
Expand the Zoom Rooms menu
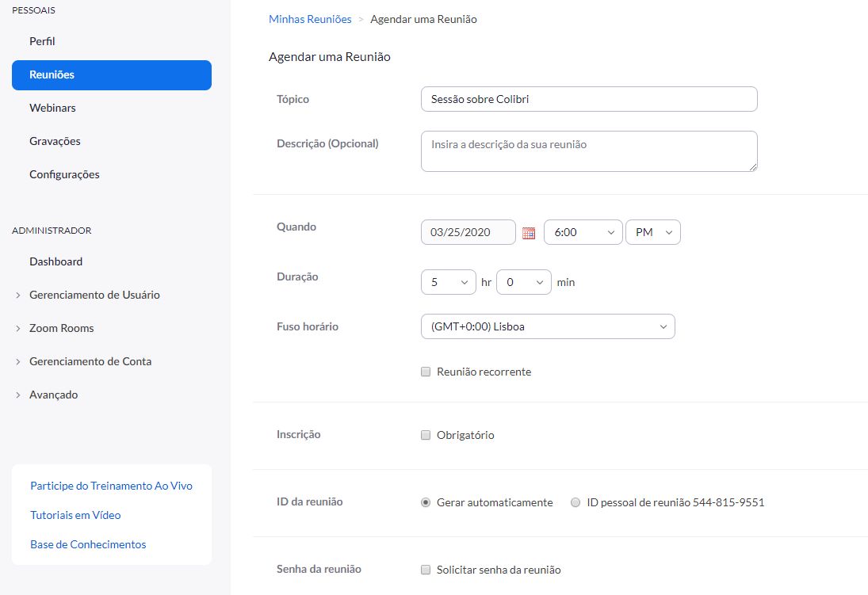[x=61, y=328]
